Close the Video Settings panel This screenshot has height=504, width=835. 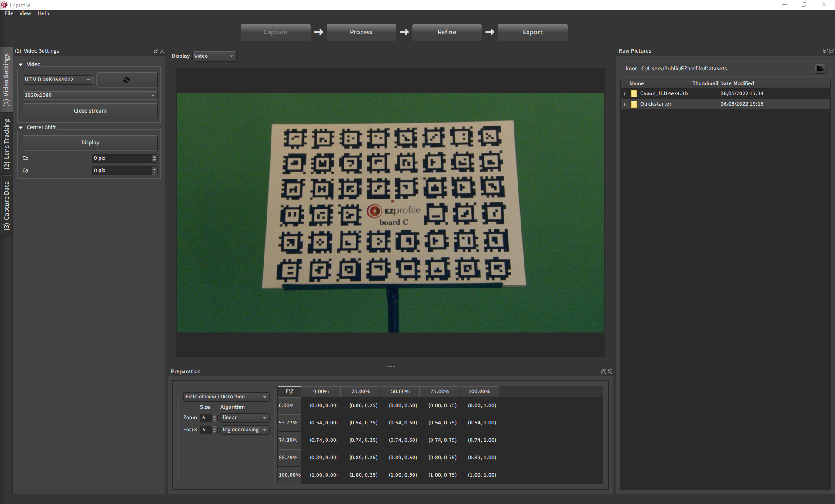(x=162, y=51)
